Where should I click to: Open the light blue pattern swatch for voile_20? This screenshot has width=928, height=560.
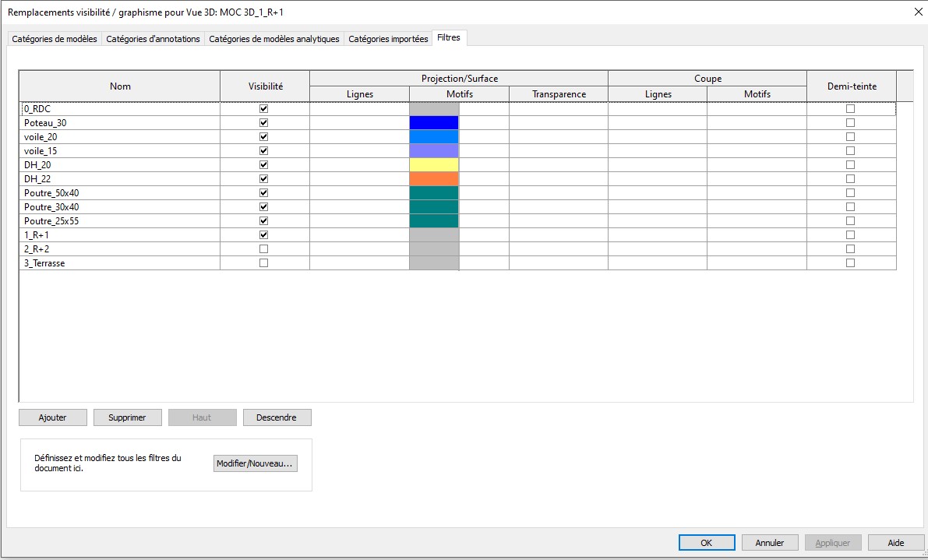tap(434, 136)
